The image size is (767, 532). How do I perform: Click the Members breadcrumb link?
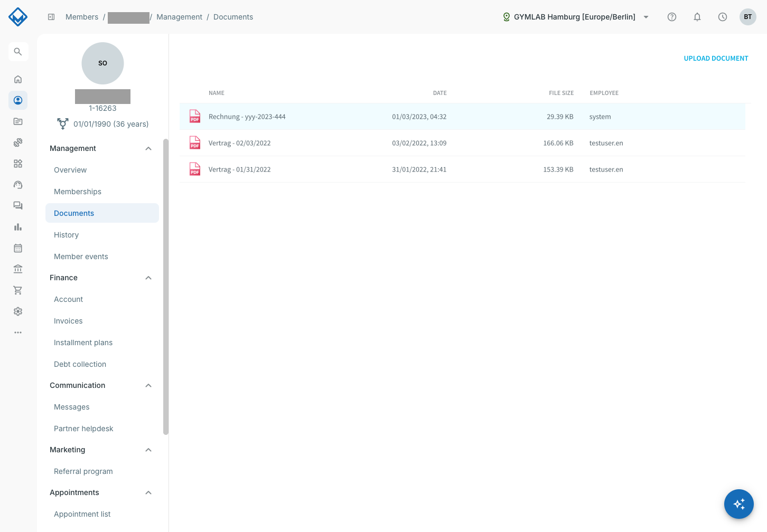pyautogui.click(x=82, y=17)
